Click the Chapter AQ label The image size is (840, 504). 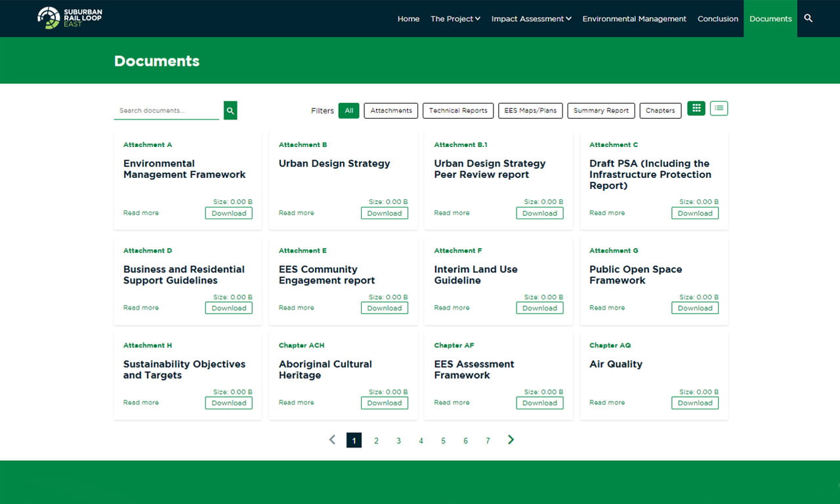(610, 345)
